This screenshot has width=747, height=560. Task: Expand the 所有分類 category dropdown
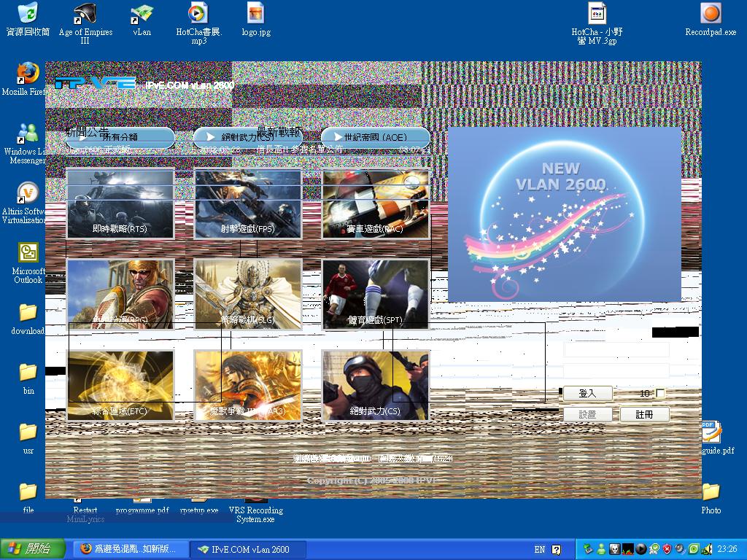120,137
